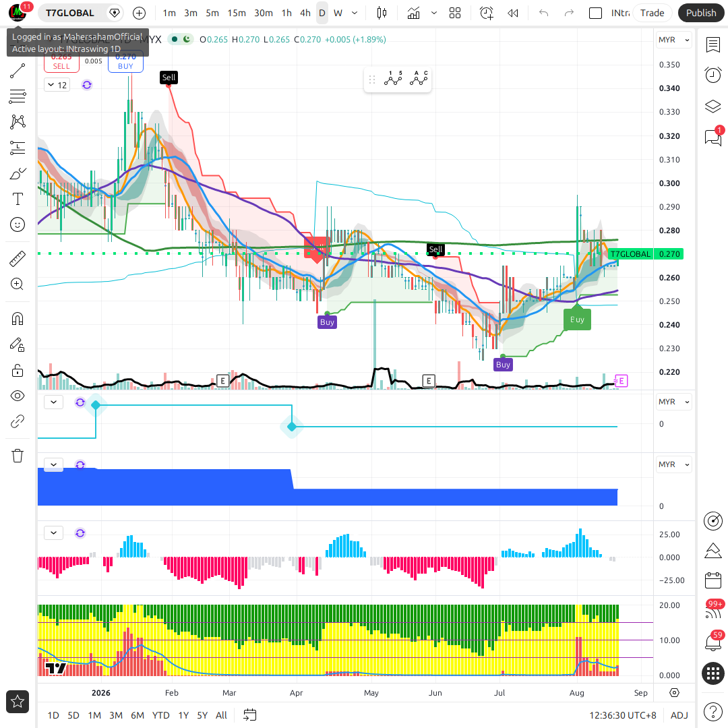Image resolution: width=728 pixels, height=728 pixels.
Task: Set the date range to YTD
Action: (160, 715)
